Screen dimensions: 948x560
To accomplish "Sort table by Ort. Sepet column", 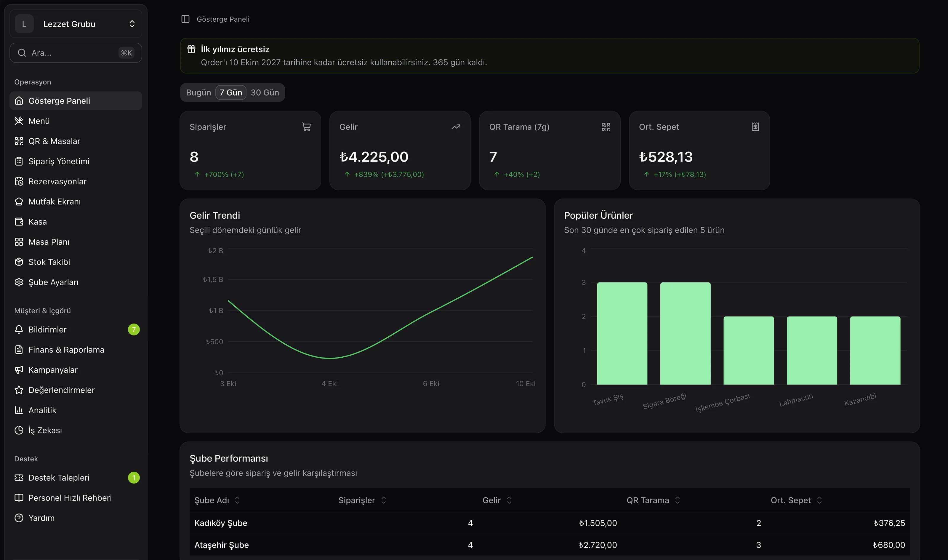I will pos(796,500).
